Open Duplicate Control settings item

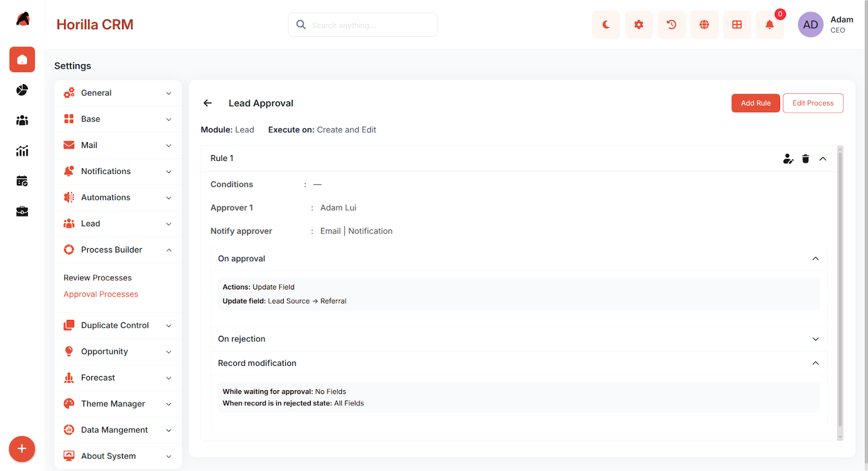(118, 326)
